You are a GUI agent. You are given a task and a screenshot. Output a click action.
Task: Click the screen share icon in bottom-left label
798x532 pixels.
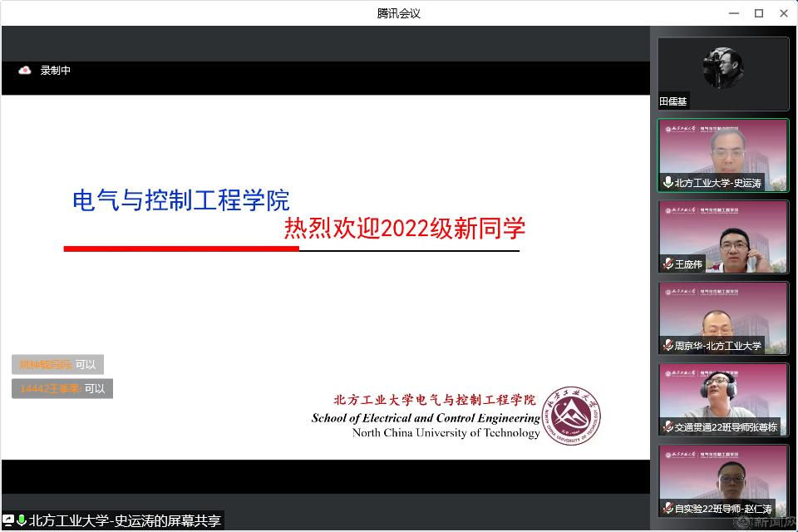[8, 521]
